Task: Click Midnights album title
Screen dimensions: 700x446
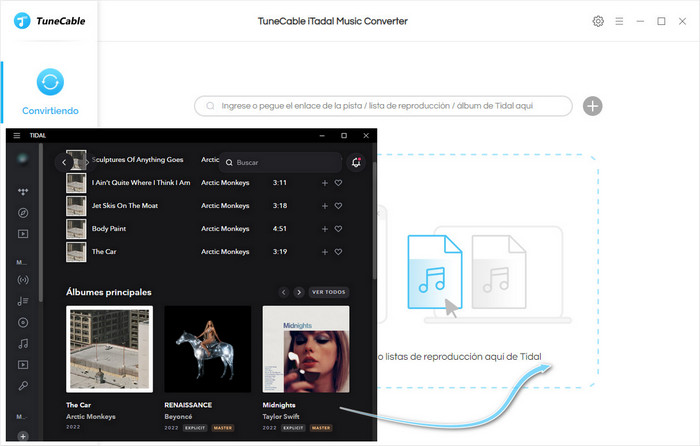Action: 279,405
